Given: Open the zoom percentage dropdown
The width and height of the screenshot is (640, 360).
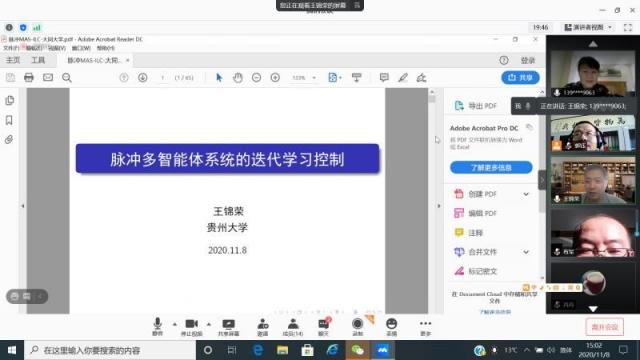Looking at the screenshot, I should pos(314,78).
